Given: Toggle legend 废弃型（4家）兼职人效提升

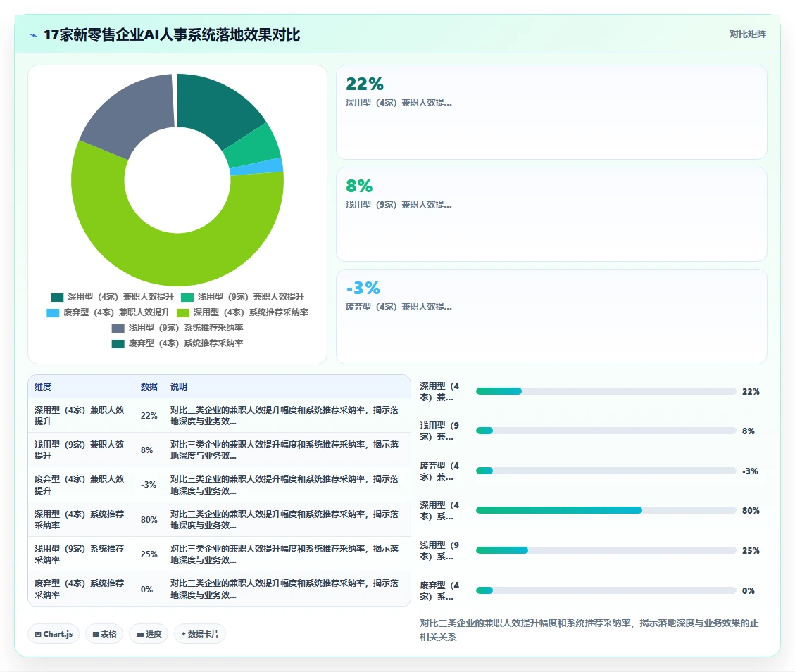Looking at the screenshot, I should pyautogui.click(x=108, y=312).
